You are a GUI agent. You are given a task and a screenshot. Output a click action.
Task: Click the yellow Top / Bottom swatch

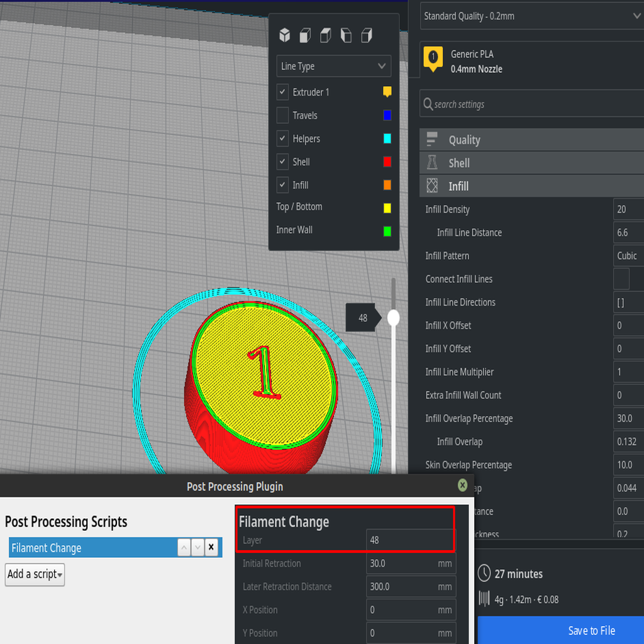(x=387, y=208)
